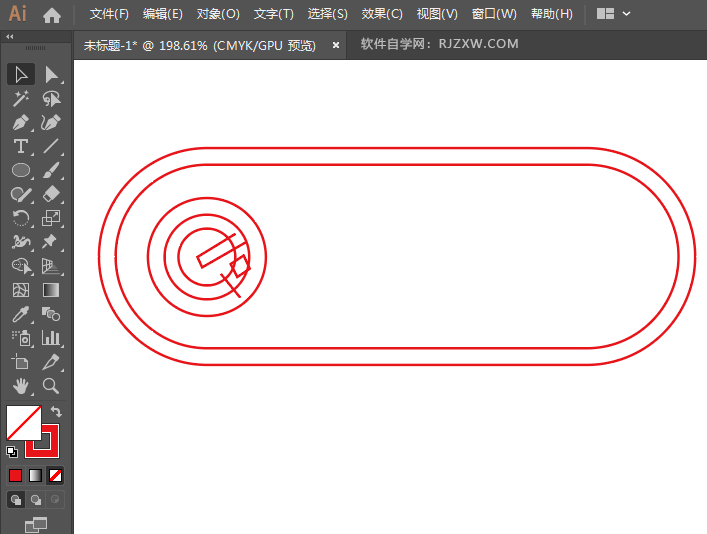Select the Shape Builder tool
707x534 pixels.
21,266
